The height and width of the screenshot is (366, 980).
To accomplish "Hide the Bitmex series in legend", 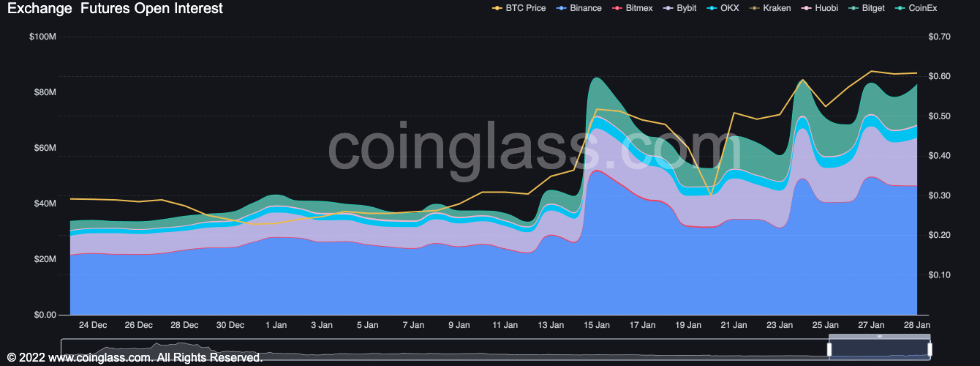I will pos(632,8).
